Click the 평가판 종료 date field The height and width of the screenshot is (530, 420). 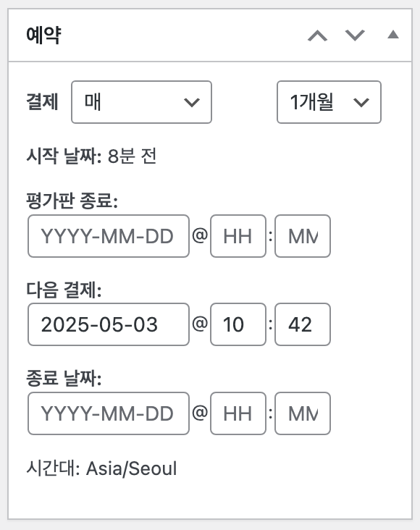pos(109,236)
